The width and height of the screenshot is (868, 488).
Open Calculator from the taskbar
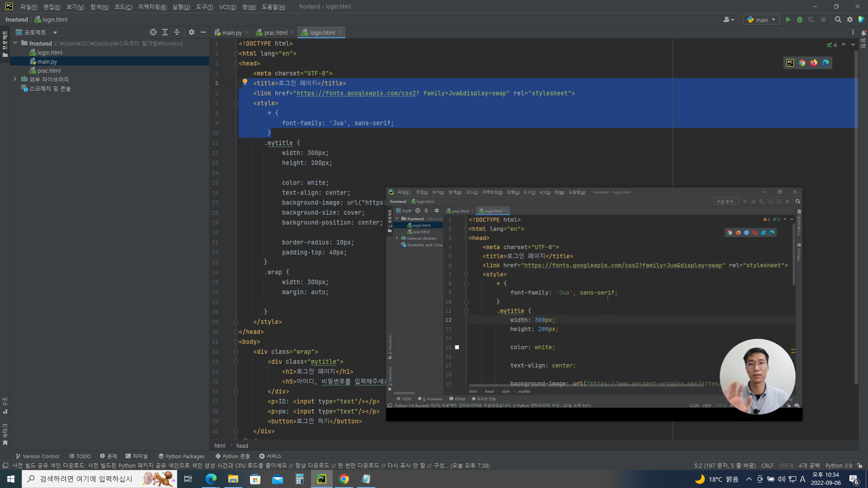click(300, 479)
